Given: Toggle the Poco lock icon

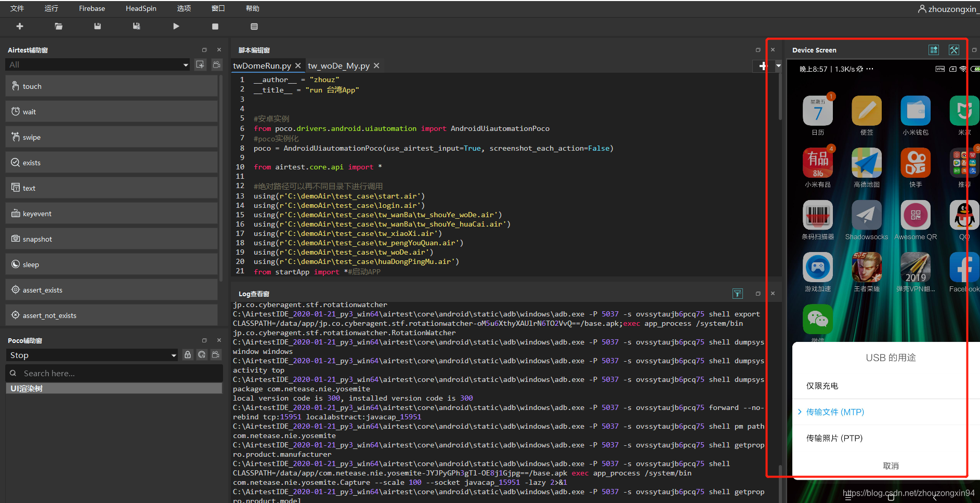Looking at the screenshot, I should click(x=188, y=355).
